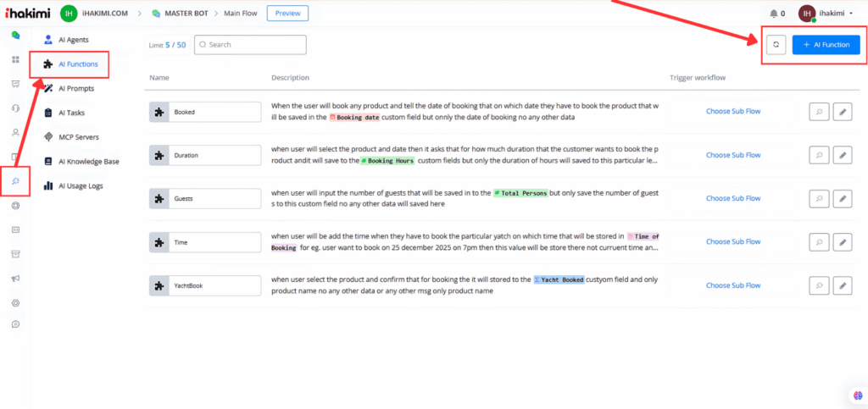Image resolution: width=868 pixels, height=409 pixels.
Task: Click the Search input field
Action: (x=250, y=45)
